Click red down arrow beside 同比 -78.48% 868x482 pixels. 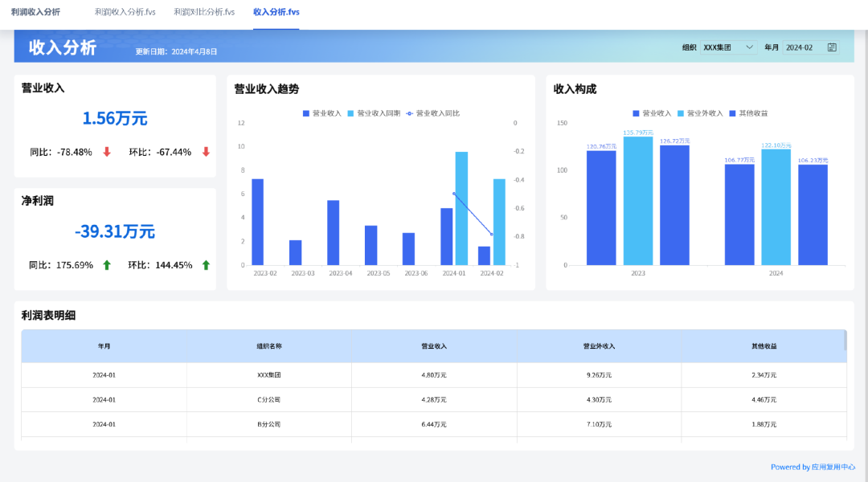(107, 152)
